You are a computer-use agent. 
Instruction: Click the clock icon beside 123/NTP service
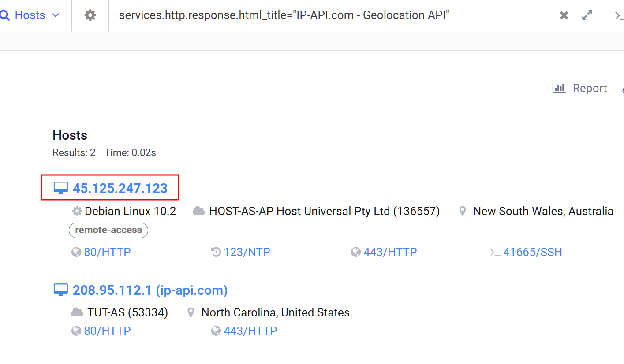[215, 252]
